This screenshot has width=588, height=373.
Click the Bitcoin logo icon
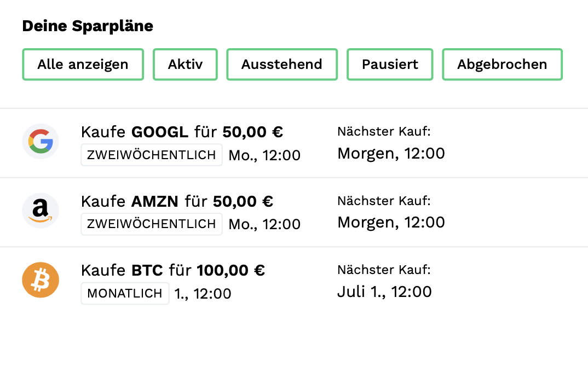point(41,280)
